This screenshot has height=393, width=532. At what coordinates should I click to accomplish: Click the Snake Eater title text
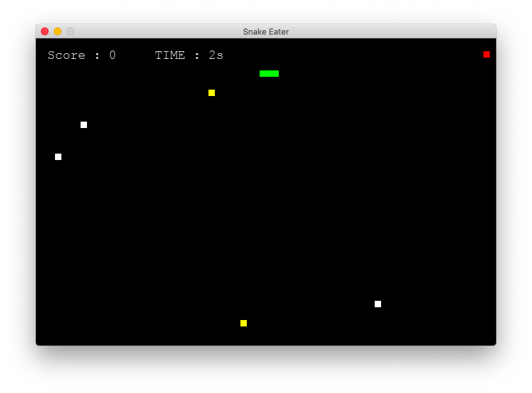tap(265, 31)
